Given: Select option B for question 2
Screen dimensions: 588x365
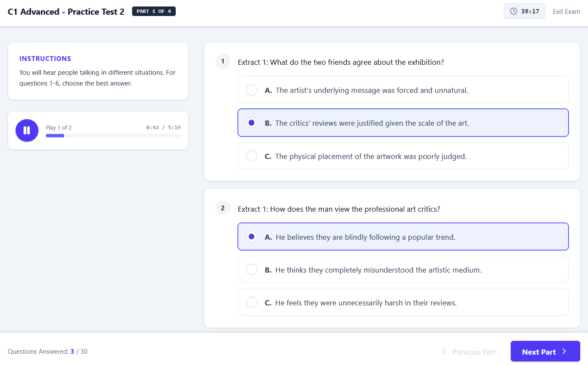Looking at the screenshot, I should point(403,270).
